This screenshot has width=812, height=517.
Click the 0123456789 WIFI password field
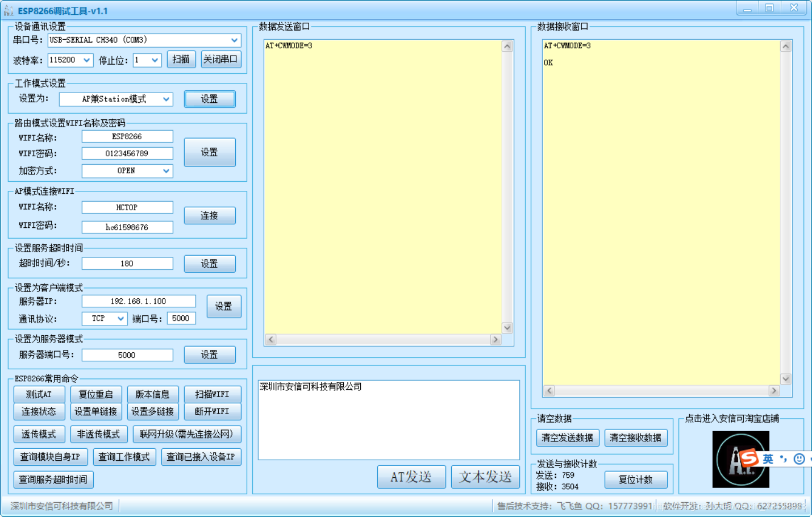tap(127, 153)
